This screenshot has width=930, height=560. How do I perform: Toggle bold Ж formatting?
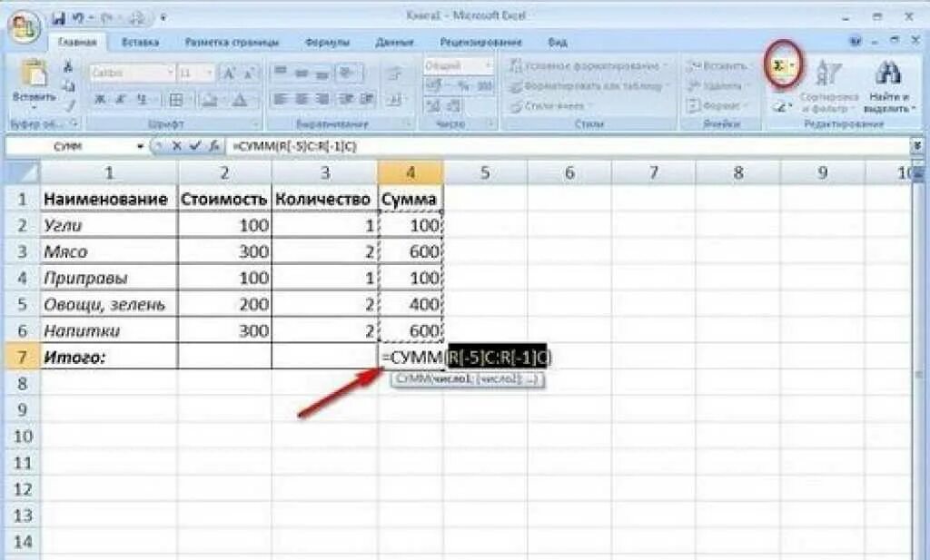tap(100, 100)
